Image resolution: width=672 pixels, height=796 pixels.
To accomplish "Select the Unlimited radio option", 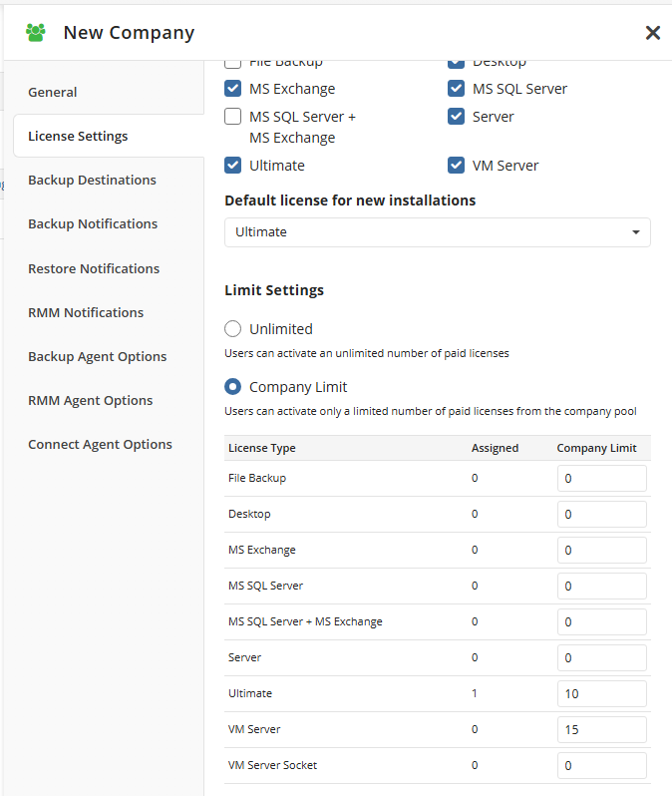I will click(233, 329).
